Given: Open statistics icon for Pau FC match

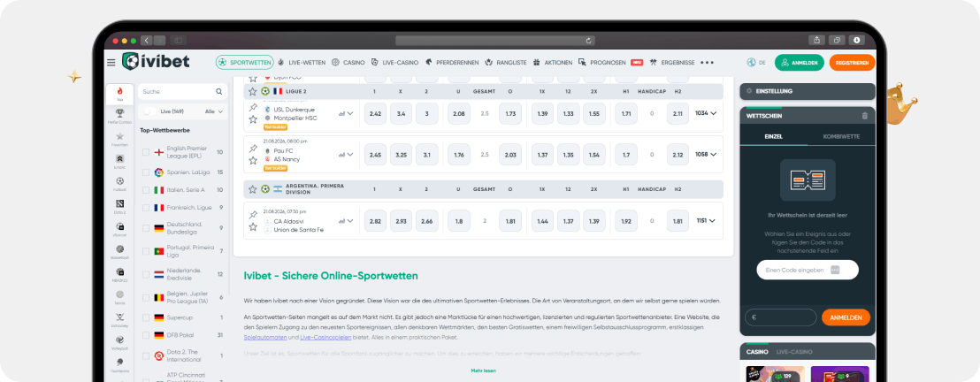Looking at the screenshot, I should click(342, 155).
